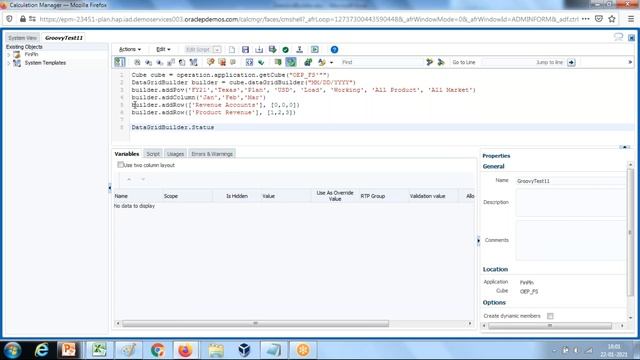This screenshot has height=360, width=640.
Task: Validate the rule with the green checkmark icon
Action: tap(286, 50)
